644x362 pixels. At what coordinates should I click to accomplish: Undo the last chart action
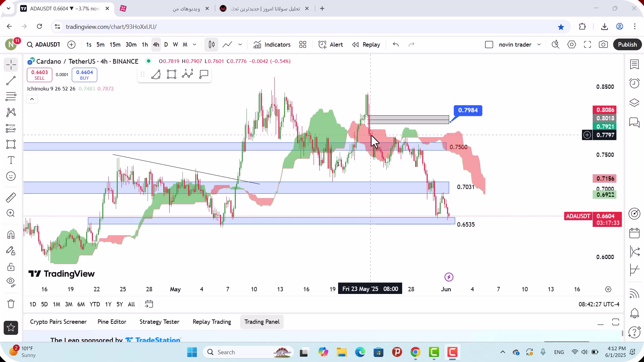coord(396,45)
